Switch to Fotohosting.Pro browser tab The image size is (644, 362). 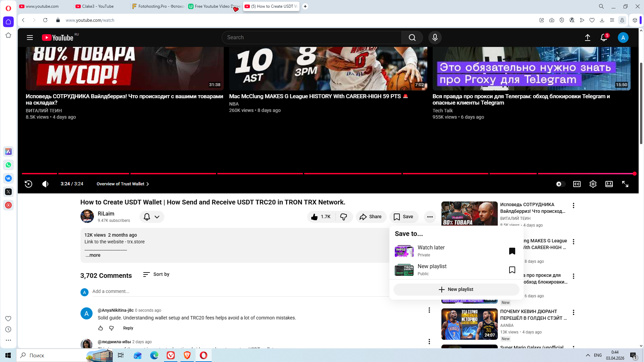coord(158,6)
